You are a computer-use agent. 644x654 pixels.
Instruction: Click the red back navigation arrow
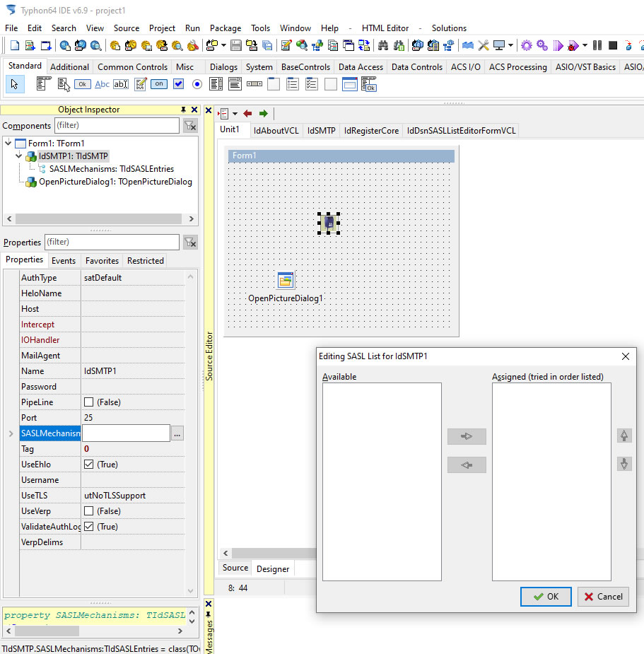(x=247, y=113)
